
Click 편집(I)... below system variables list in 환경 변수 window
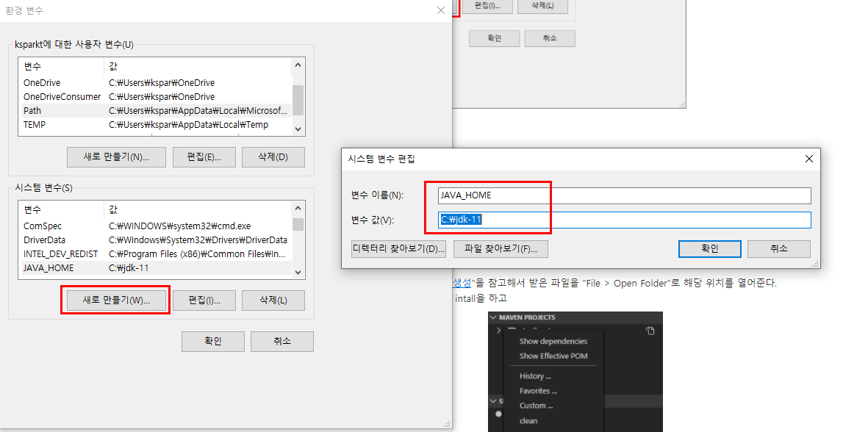point(204,300)
